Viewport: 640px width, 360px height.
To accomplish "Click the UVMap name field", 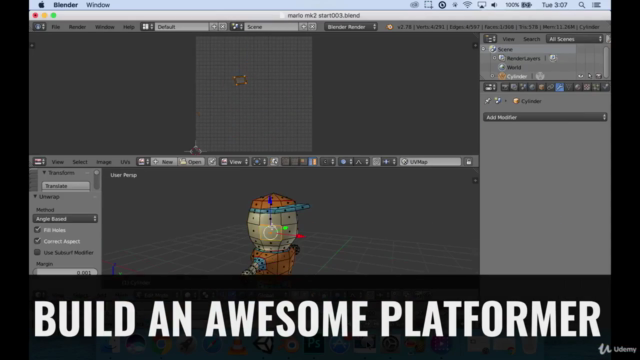I will click(x=431, y=162).
